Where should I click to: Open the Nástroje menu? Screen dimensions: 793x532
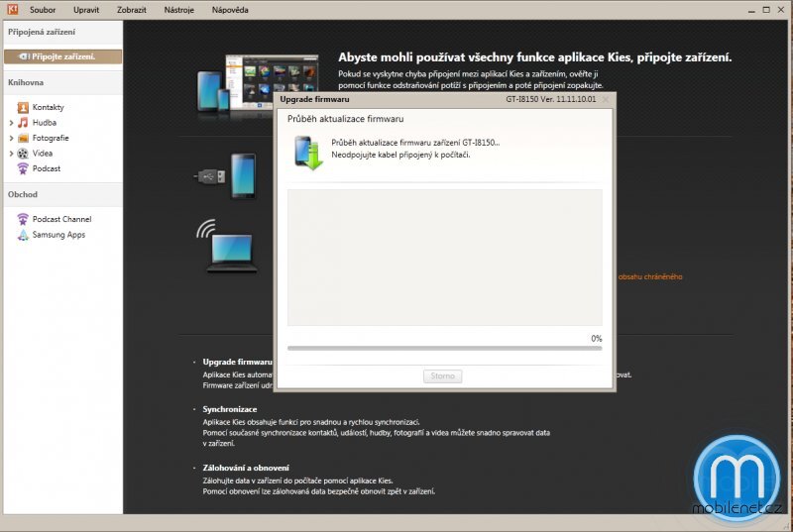178,10
